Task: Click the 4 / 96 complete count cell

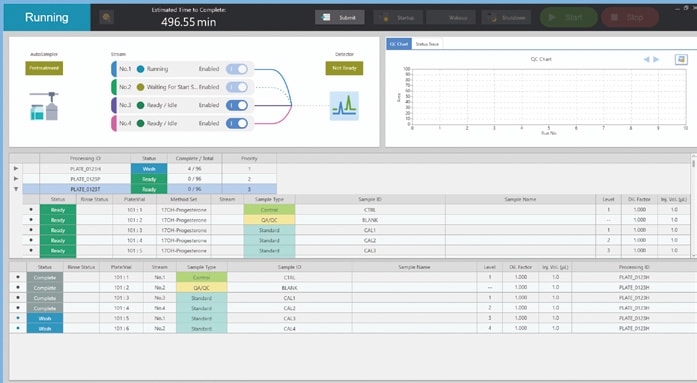Action: pos(194,169)
